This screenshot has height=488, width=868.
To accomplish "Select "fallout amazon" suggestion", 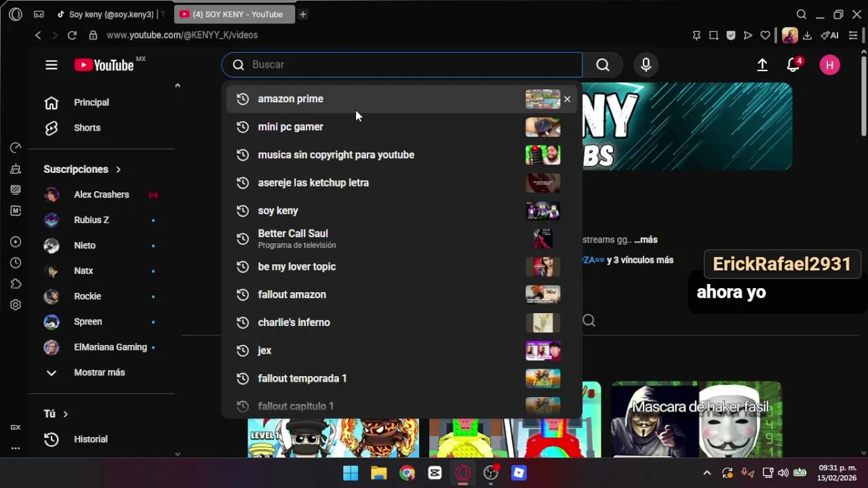I will [x=401, y=294].
